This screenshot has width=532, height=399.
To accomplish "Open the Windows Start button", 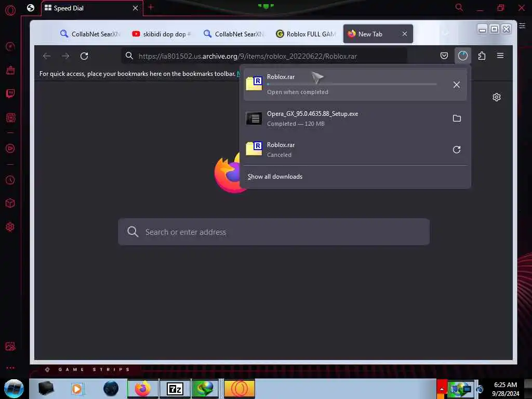I will tap(14, 389).
